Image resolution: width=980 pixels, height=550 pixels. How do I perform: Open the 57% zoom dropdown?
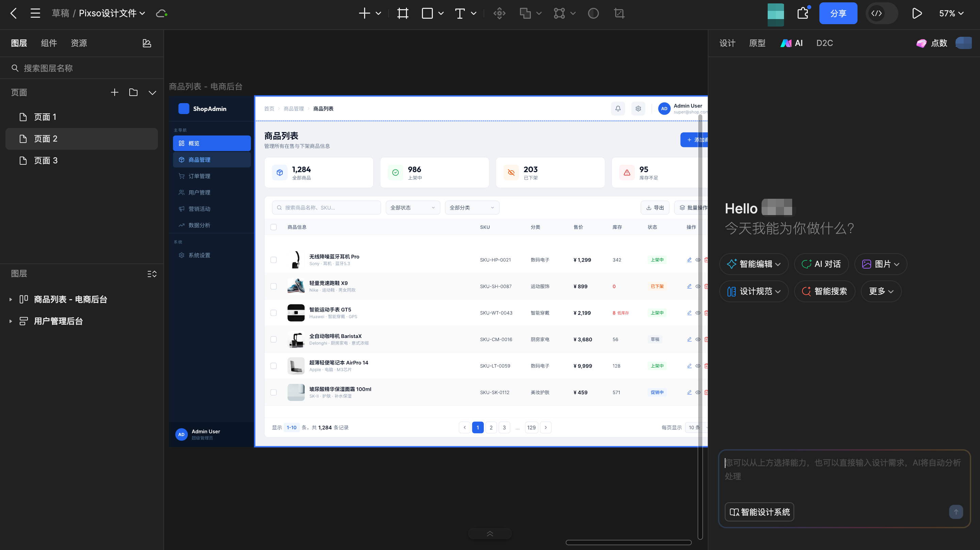click(951, 14)
